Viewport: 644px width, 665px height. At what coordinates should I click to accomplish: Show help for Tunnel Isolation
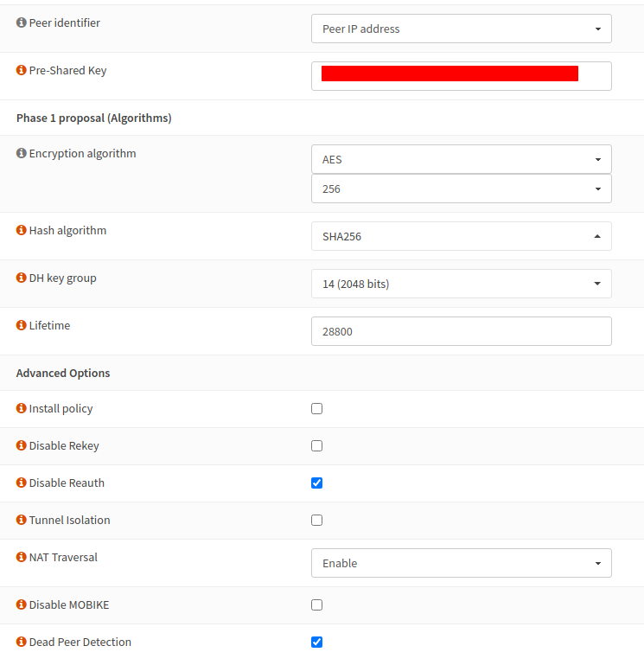22,520
